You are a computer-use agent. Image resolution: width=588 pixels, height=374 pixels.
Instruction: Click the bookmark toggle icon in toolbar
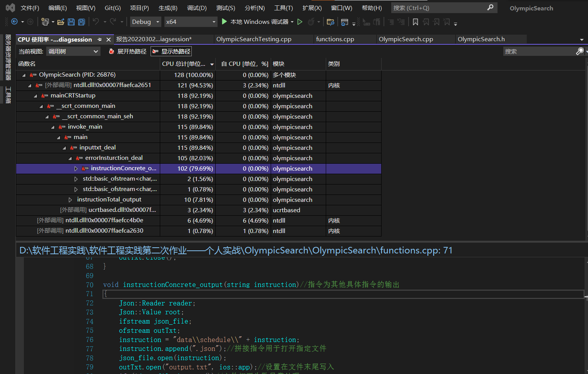[415, 22]
